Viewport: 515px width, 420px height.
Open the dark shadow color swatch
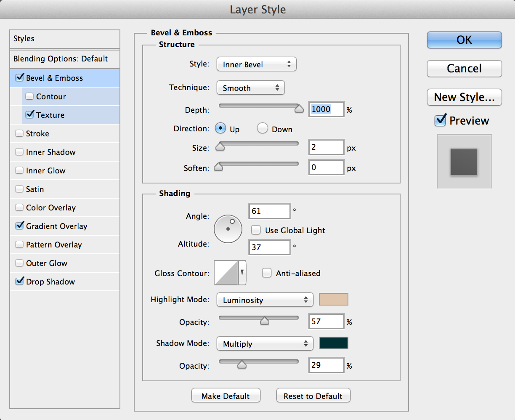(334, 343)
